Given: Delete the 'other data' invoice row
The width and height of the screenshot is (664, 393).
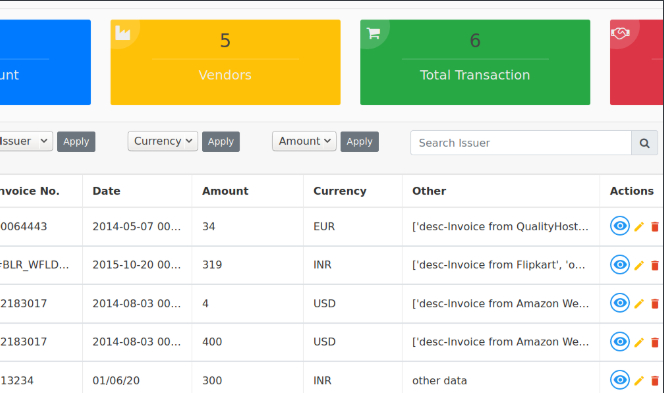Looking at the screenshot, I should tap(655, 381).
